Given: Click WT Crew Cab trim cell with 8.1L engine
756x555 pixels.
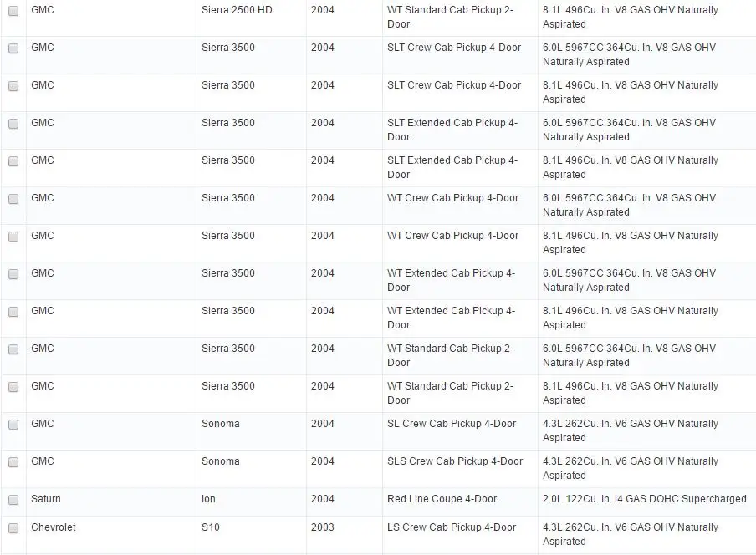Looking at the screenshot, I should tap(460, 242).
